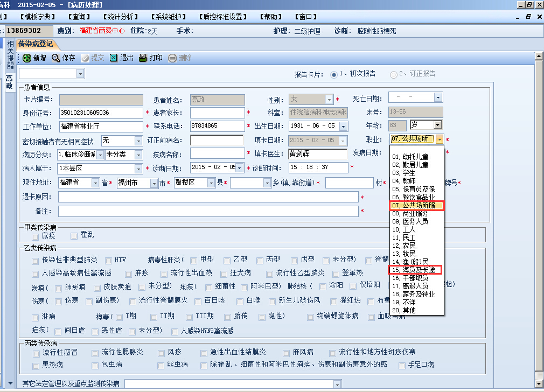The image size is (544, 392).
Task: Check the 流行性感冒 checkbox
Action: (x=36, y=353)
